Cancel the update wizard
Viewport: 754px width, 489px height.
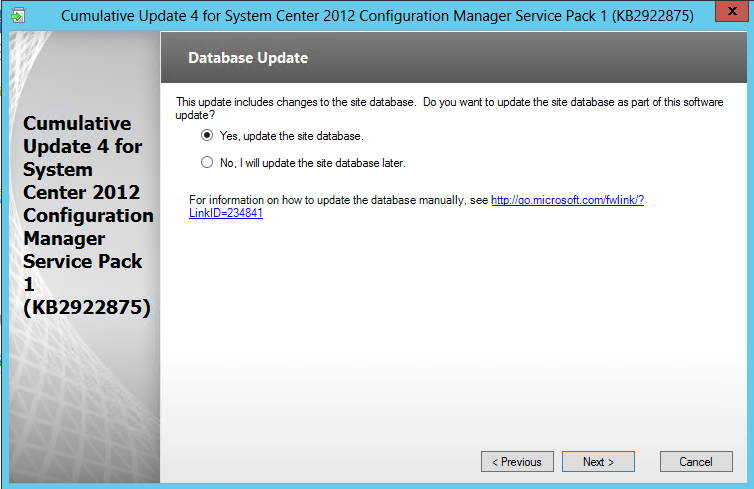coord(696,462)
